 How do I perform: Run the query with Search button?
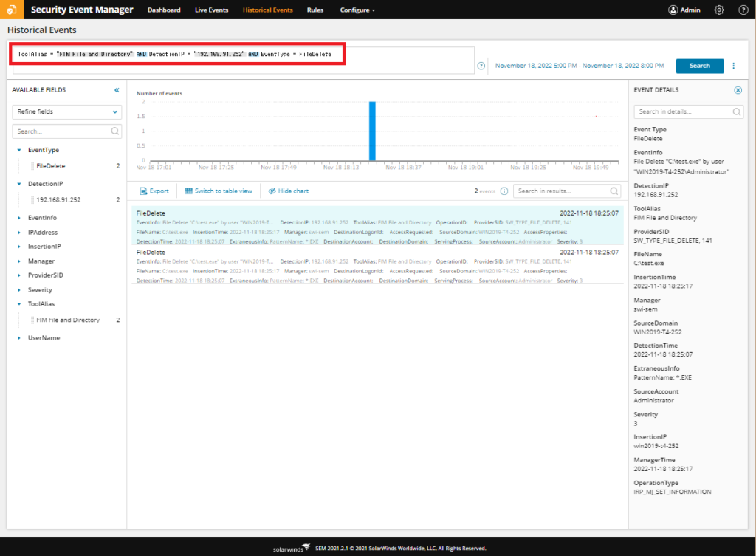point(700,66)
